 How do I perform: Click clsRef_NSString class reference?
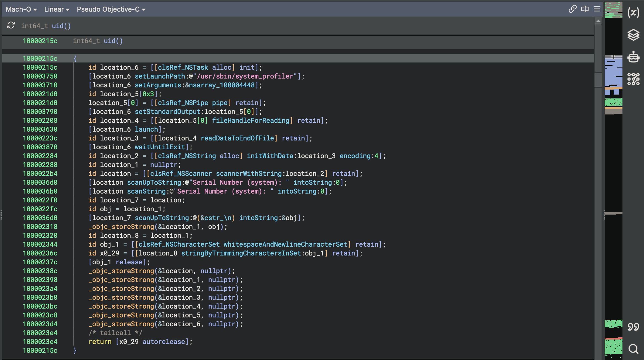(x=187, y=156)
